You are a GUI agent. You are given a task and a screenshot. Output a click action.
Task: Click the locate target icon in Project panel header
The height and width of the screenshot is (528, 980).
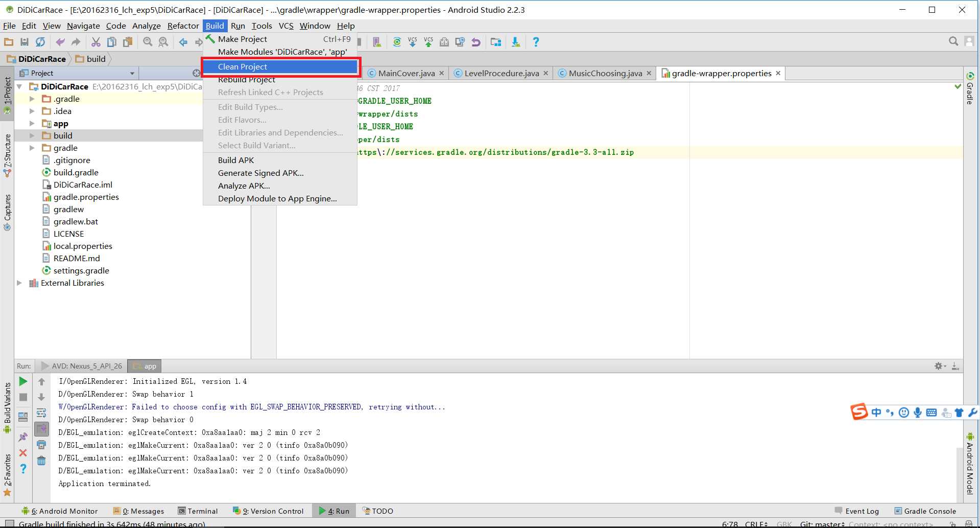click(196, 73)
